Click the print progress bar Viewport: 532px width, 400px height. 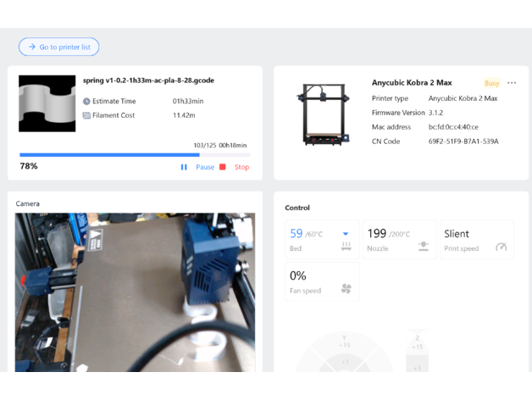coord(134,155)
